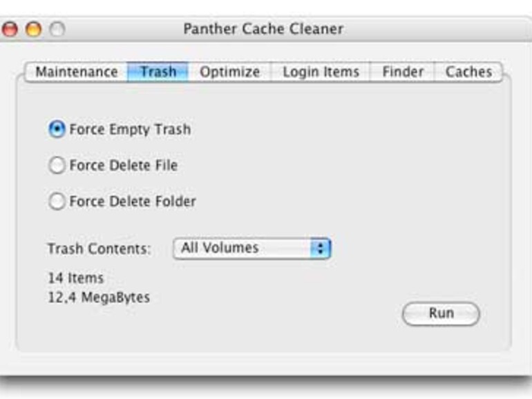
Task: Click the Panther Cache Cleaner title bar
Action: coord(263,30)
